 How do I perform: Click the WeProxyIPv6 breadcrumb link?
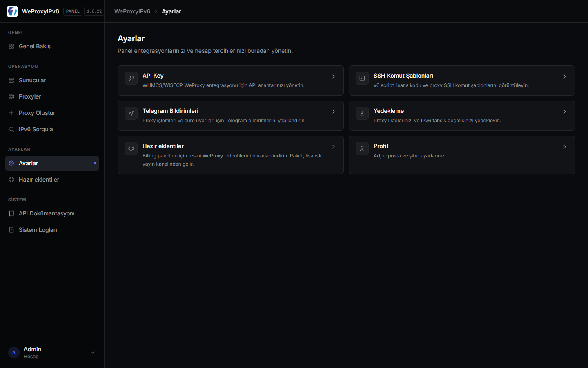[132, 11]
